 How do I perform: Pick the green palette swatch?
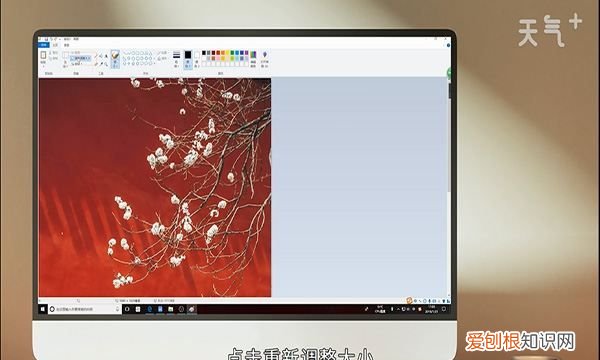tap(232, 53)
